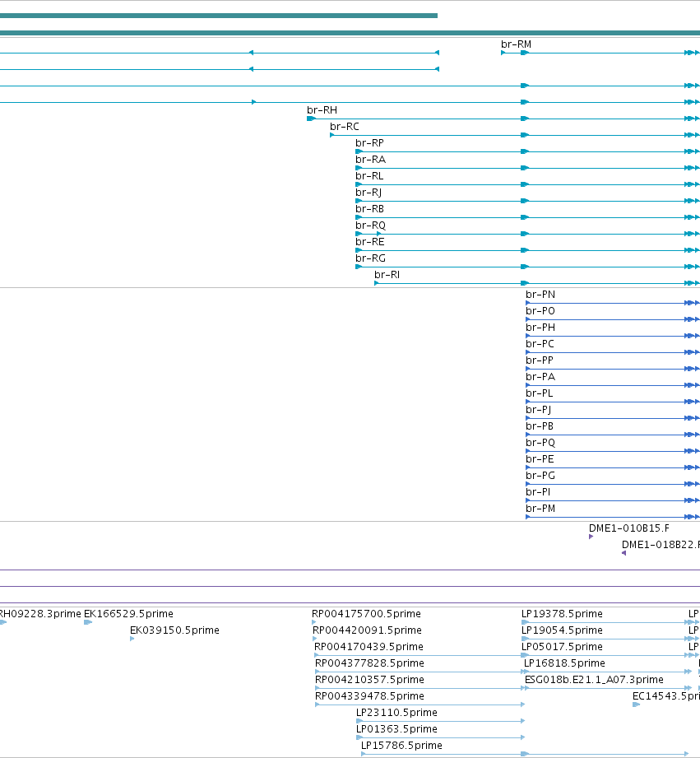
Task: Click the arrow glyph under EK039150.5prime
Action: pos(132,639)
